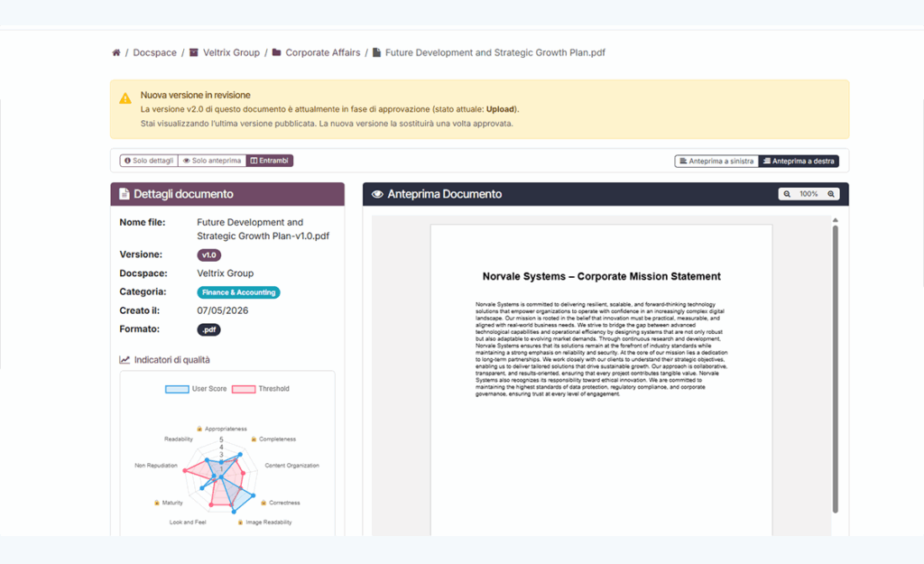Click the eye icon beside Anteprima Documento
The height and width of the screenshot is (564, 924).
(377, 194)
